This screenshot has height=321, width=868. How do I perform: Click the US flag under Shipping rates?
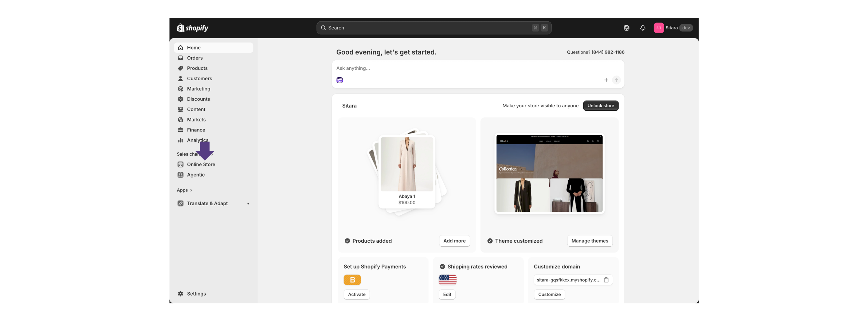click(x=447, y=280)
